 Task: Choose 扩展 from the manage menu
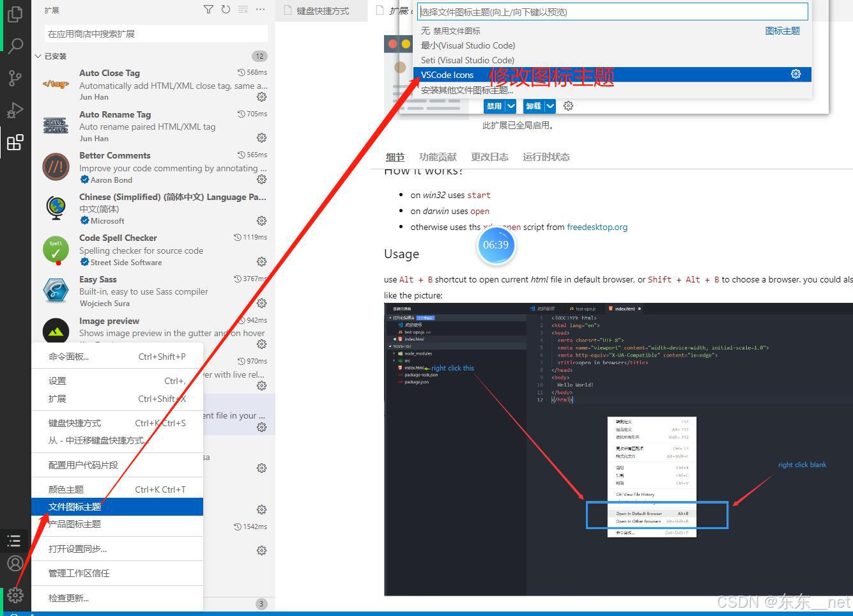pos(117,399)
